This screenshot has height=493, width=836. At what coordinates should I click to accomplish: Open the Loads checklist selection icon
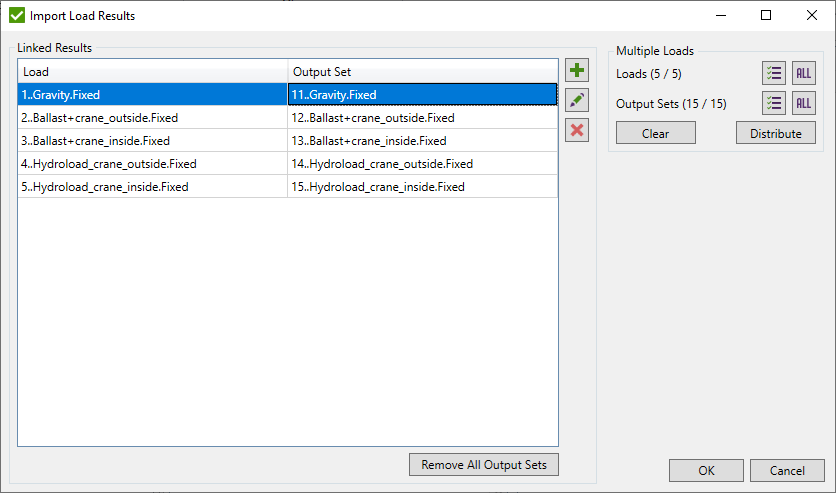pos(774,74)
